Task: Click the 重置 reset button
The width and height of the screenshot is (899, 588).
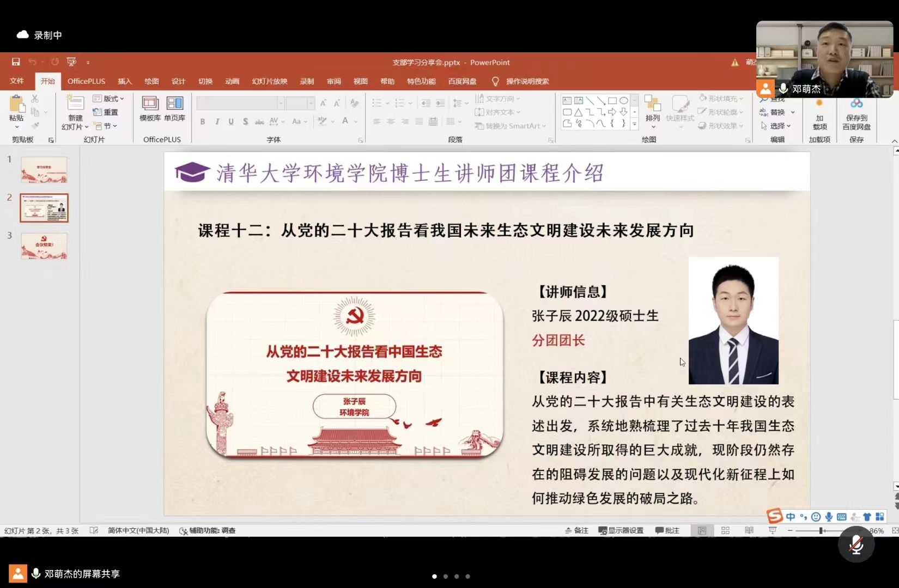Action: [x=106, y=112]
